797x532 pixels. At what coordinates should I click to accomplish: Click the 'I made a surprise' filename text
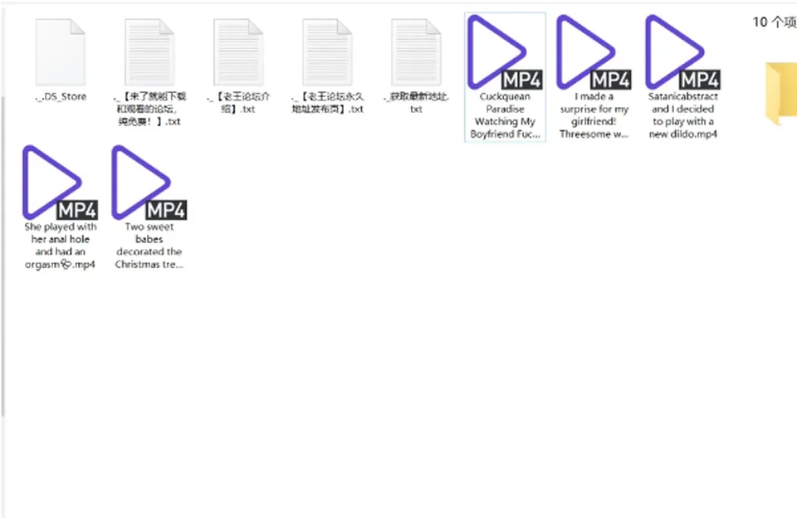point(594,115)
